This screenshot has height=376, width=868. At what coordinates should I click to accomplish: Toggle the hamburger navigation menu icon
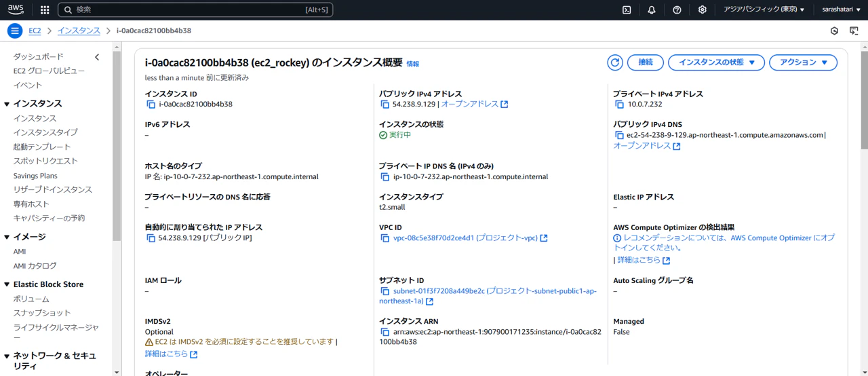(15, 31)
